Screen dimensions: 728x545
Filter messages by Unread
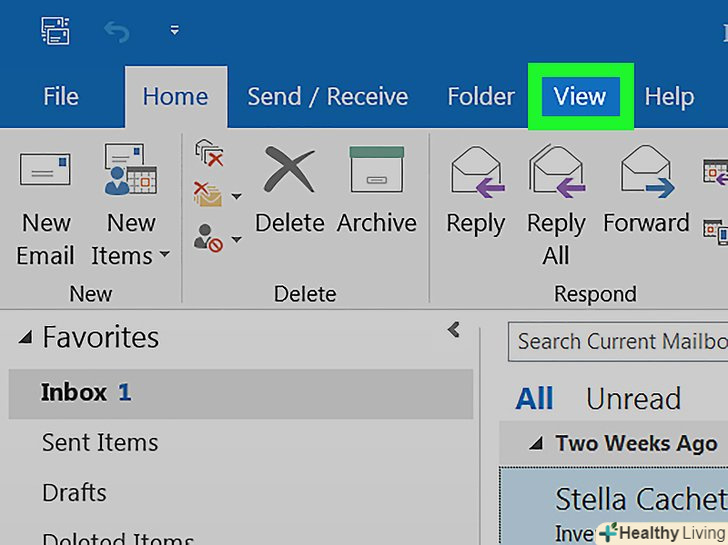click(633, 398)
